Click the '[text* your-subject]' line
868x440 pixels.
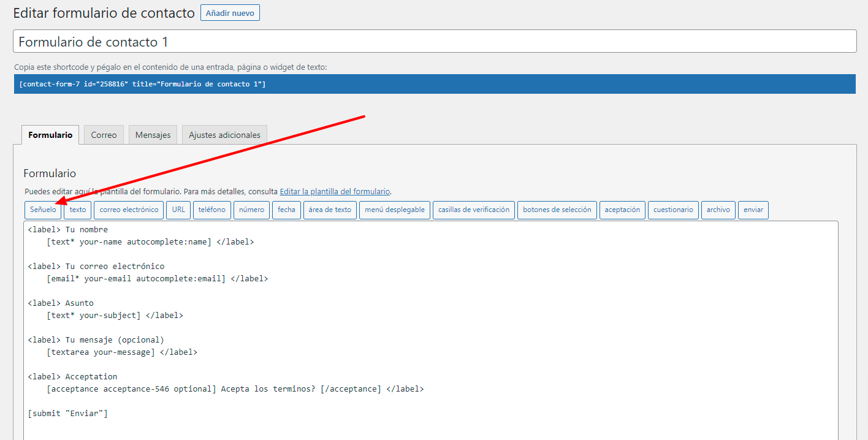[115, 316]
